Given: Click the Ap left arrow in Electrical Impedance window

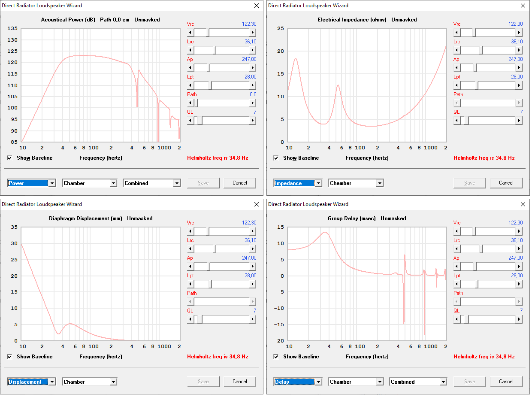Looking at the screenshot, I should [457, 68].
